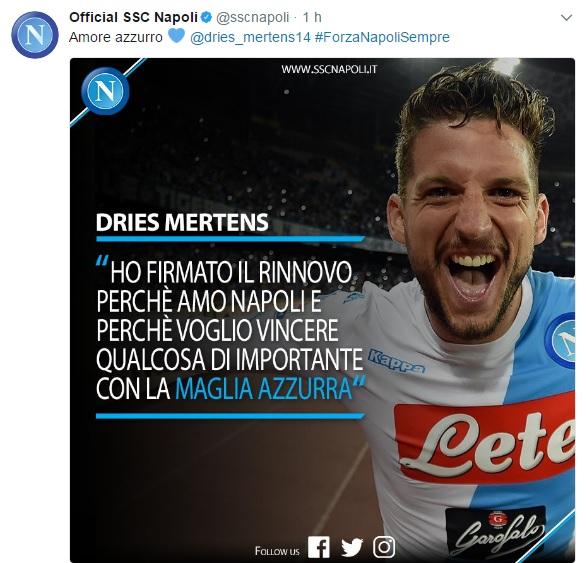The width and height of the screenshot is (586, 563).
Task: Click the Twitter bird icon in the image
Action: point(352,548)
